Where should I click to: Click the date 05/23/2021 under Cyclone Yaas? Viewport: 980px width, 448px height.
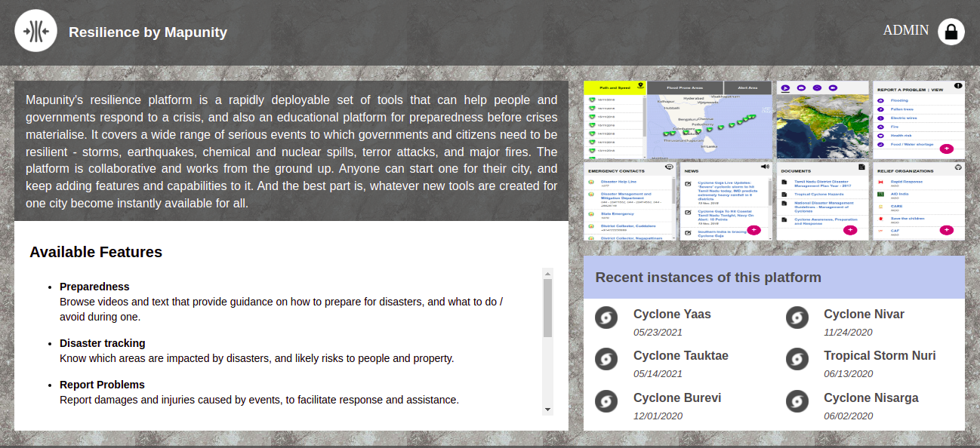(658, 332)
